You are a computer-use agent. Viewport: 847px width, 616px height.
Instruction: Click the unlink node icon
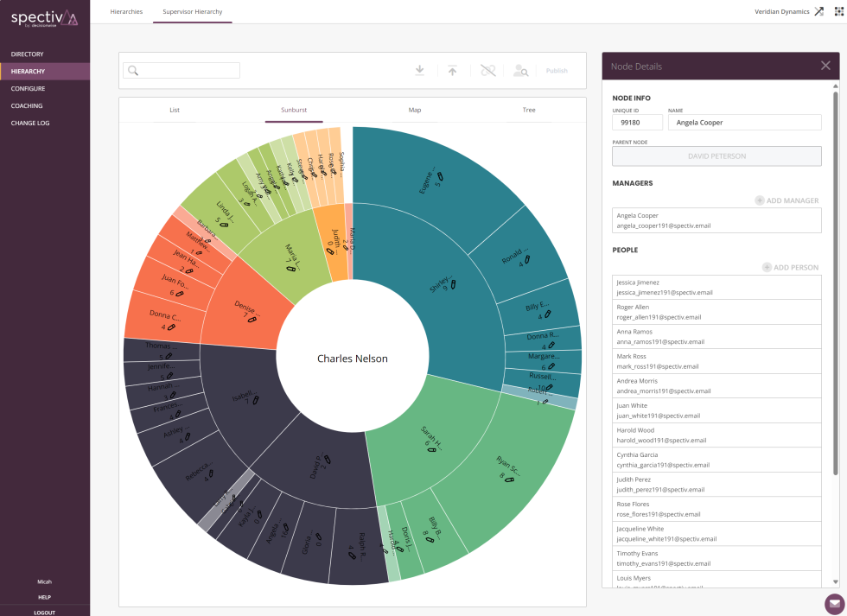click(x=487, y=71)
